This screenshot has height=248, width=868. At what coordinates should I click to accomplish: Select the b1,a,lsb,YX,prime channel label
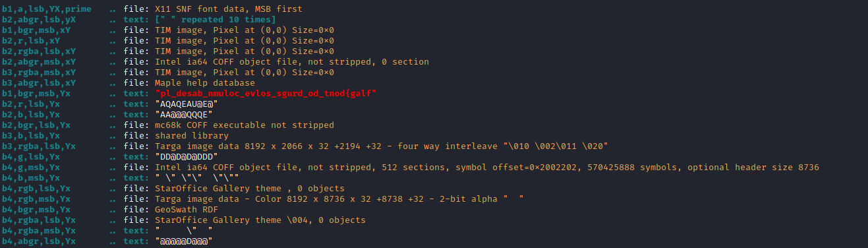coord(47,9)
